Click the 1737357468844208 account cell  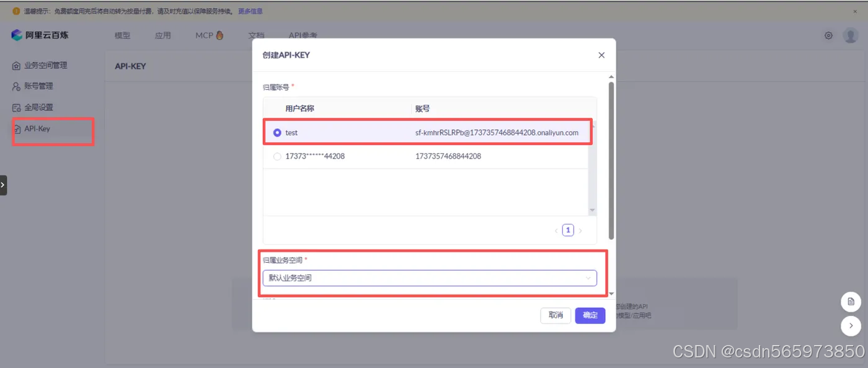pos(448,156)
